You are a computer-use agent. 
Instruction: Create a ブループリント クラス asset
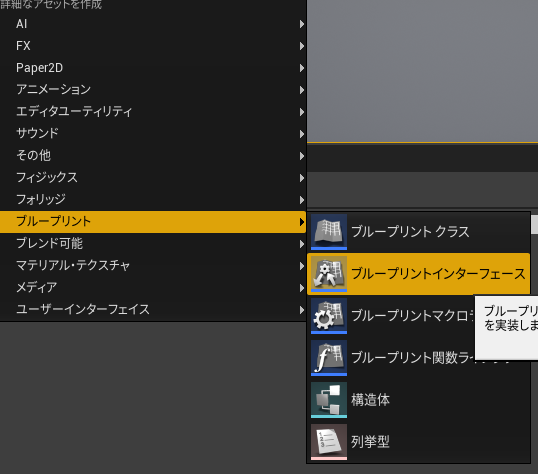[419, 232]
